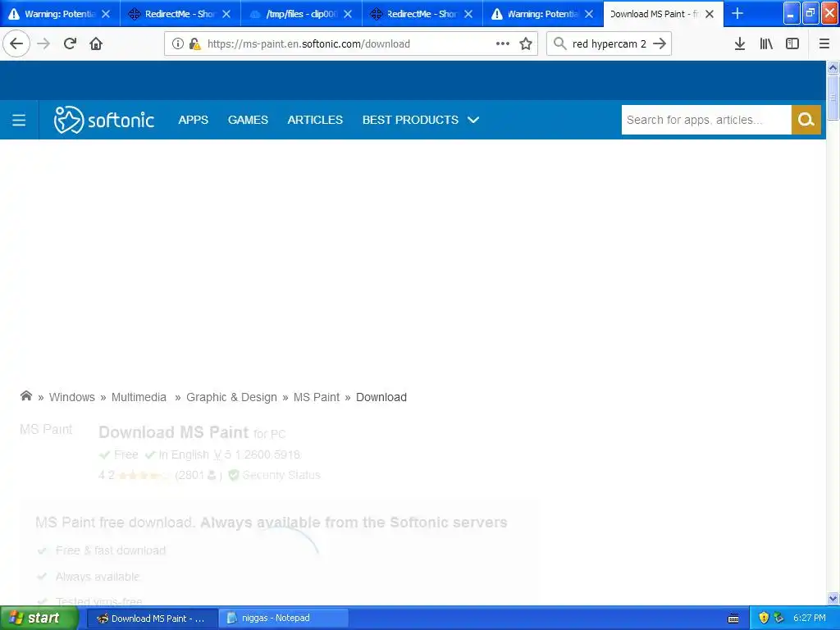The width and height of the screenshot is (840, 630).
Task: Click Multimedia breadcrumb link
Action: pos(139,397)
